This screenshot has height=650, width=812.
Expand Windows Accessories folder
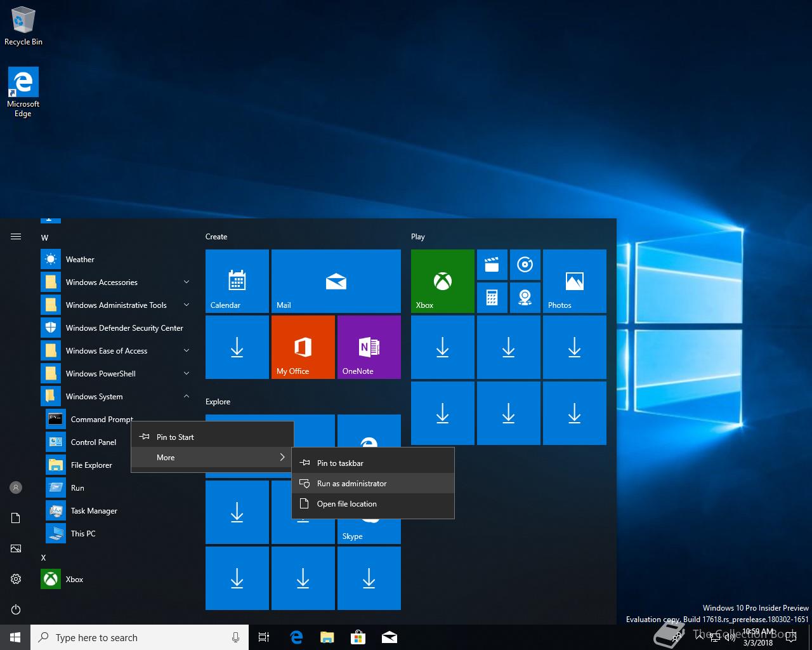(117, 282)
